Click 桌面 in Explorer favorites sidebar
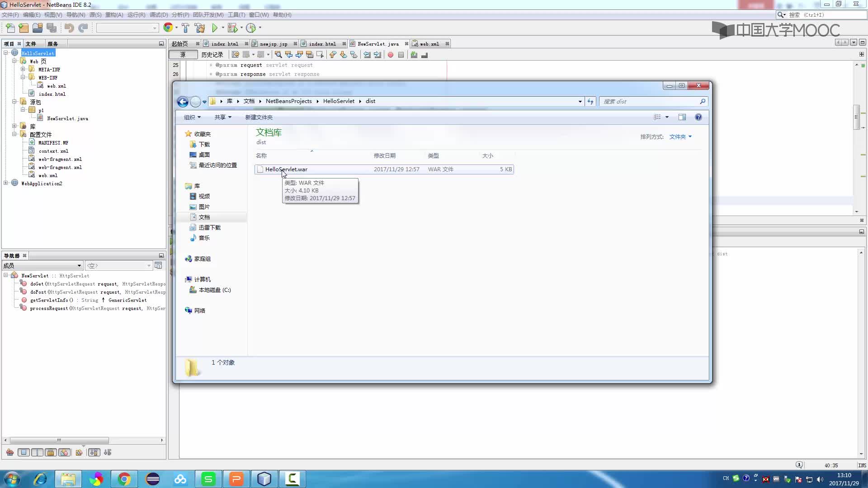Image resolution: width=868 pixels, height=488 pixels. point(204,155)
